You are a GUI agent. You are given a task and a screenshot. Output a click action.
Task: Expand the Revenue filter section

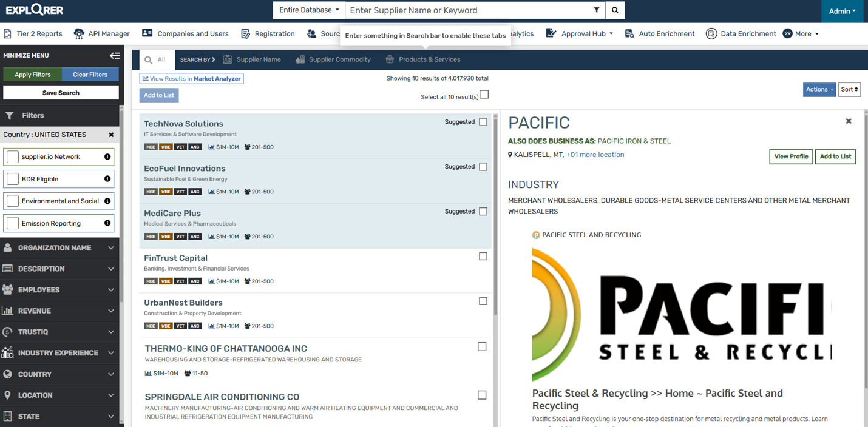(x=59, y=311)
